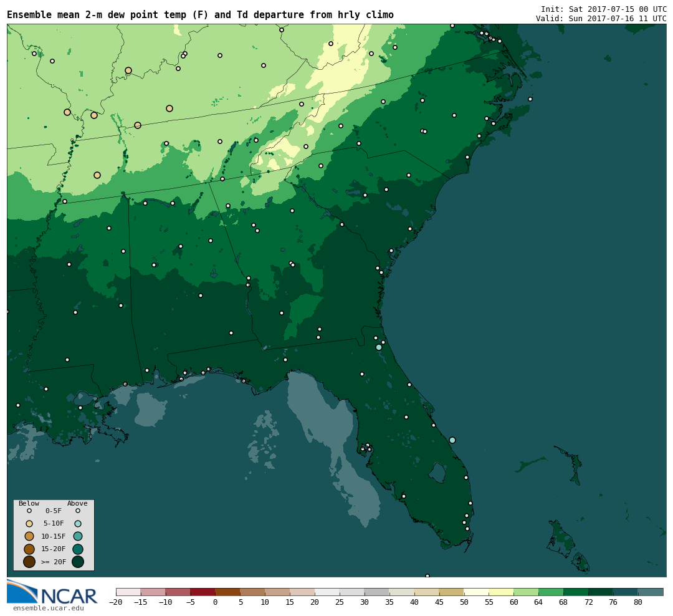Click the Above >= 20F darkest green legend circle
673x616 pixels.
click(x=78, y=562)
